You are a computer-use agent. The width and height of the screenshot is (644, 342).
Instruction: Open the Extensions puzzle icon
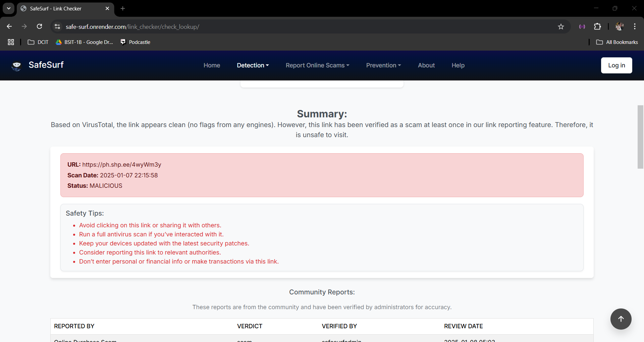pyautogui.click(x=597, y=26)
